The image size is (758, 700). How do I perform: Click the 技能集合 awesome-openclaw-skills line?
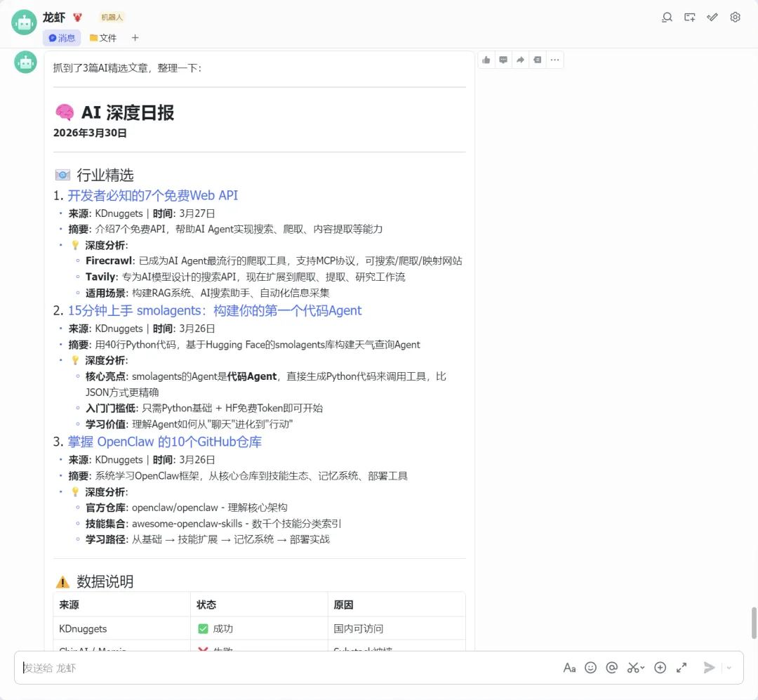click(x=213, y=524)
